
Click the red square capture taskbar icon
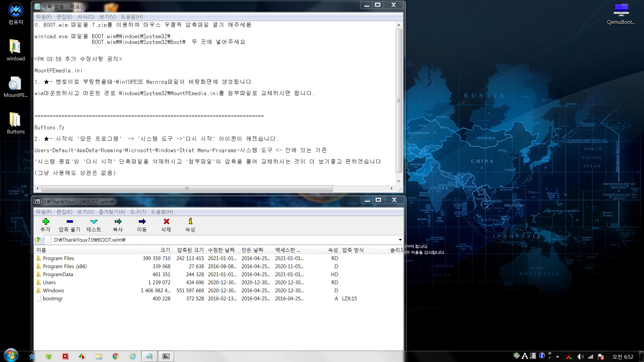coord(65,356)
